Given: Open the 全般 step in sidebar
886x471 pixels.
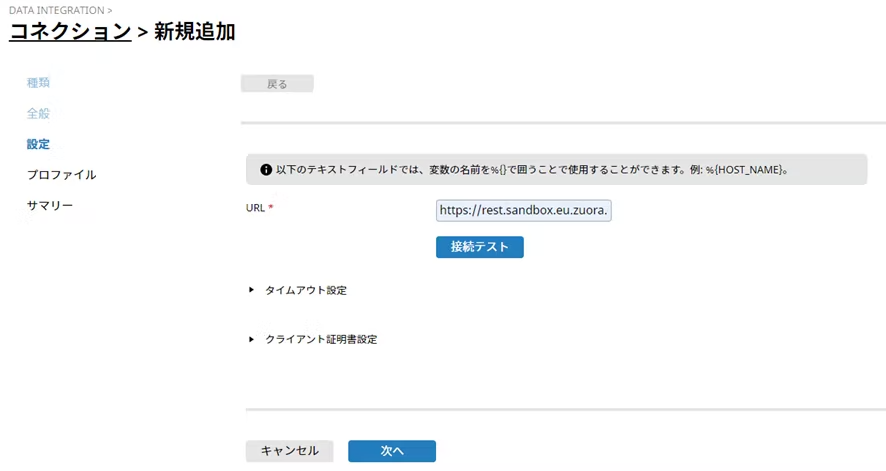Looking at the screenshot, I should point(38,113).
